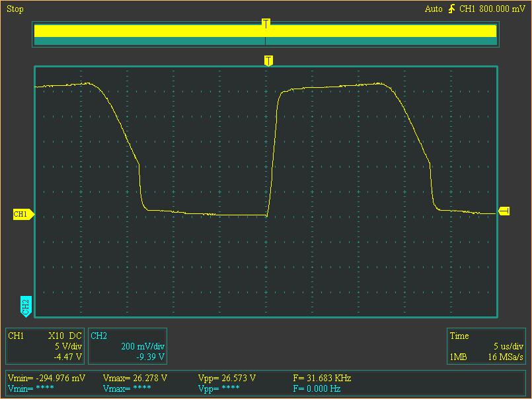Click the 5 us/div time base setting
This screenshot has width=532, height=399.
pyautogui.click(x=508, y=346)
